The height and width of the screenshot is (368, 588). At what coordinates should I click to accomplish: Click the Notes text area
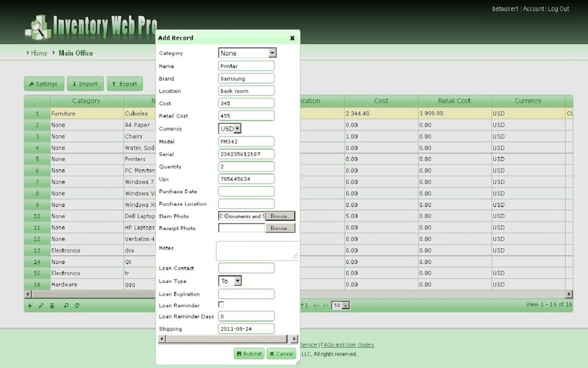[x=257, y=251]
